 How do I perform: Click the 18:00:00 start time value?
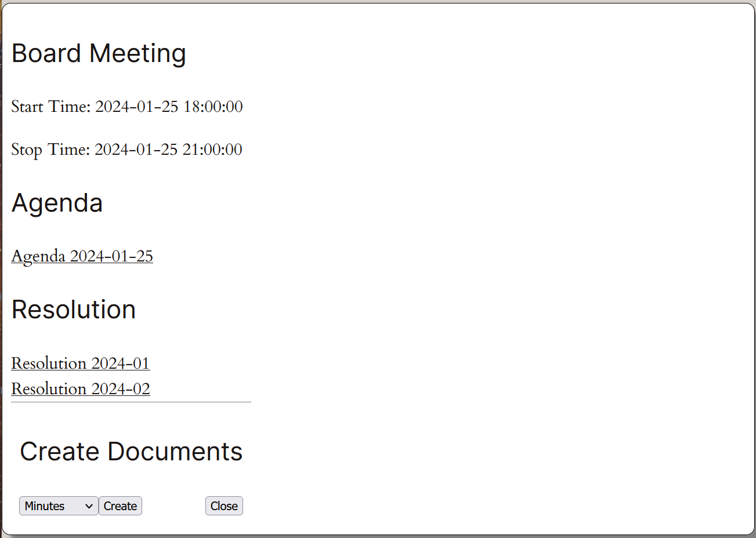213,107
